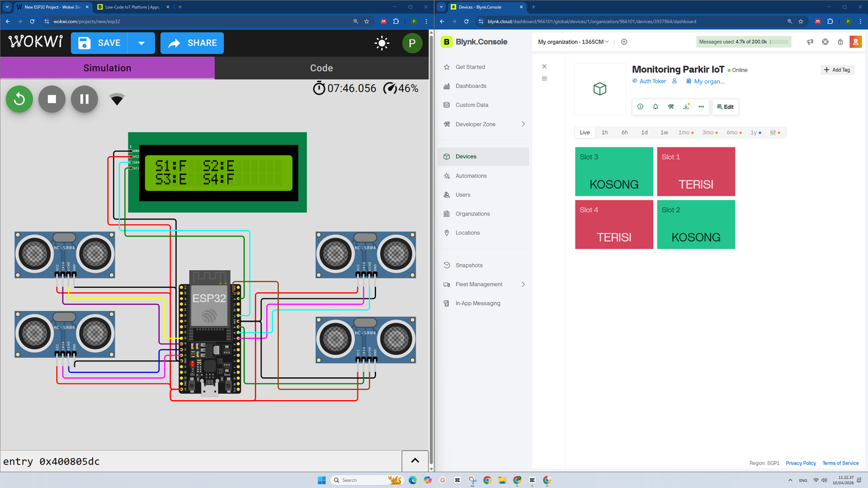Open the organization selector dropdown
The width and height of the screenshot is (868, 488).
[573, 42]
